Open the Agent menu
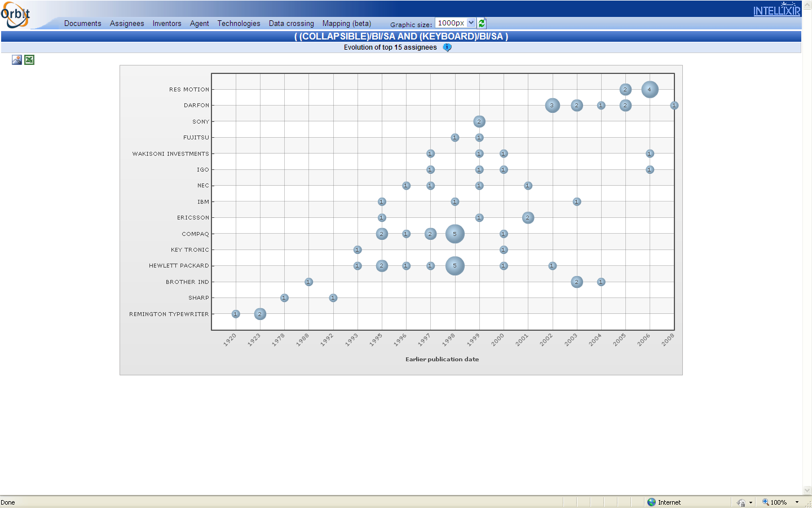 pos(200,24)
